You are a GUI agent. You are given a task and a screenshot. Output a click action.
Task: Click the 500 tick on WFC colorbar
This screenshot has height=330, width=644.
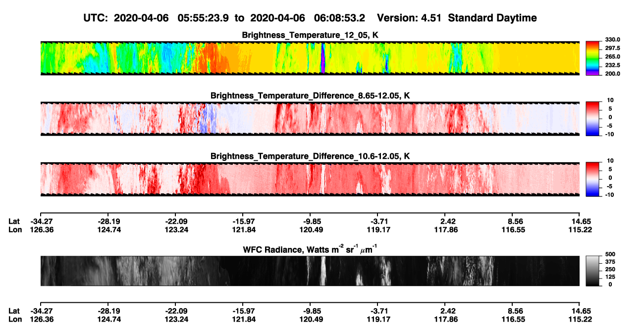(610, 253)
